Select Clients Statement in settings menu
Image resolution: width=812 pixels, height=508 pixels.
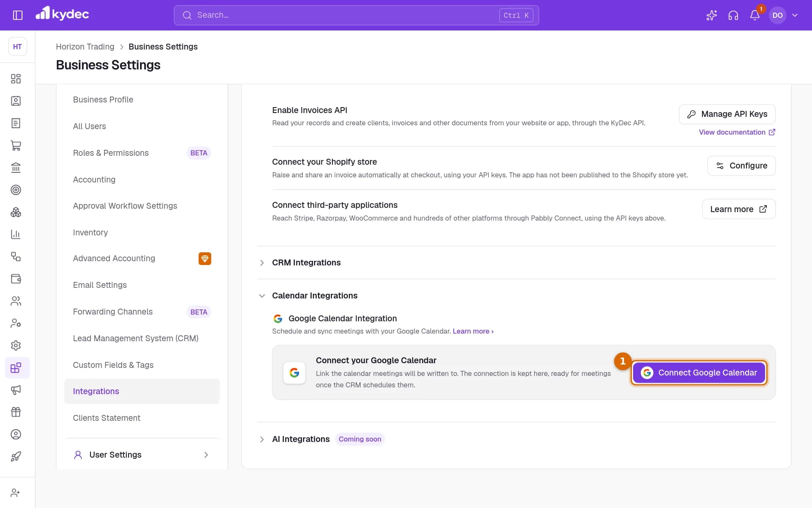tap(142, 418)
